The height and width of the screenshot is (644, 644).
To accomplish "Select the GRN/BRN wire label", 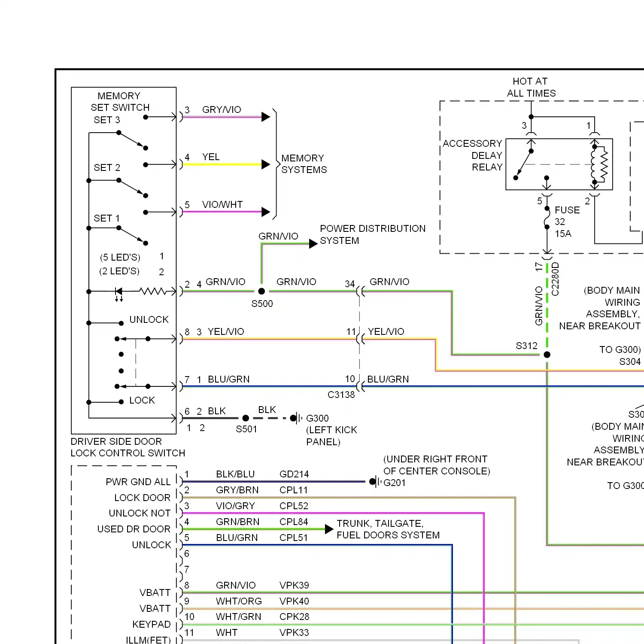I will coord(237,522).
